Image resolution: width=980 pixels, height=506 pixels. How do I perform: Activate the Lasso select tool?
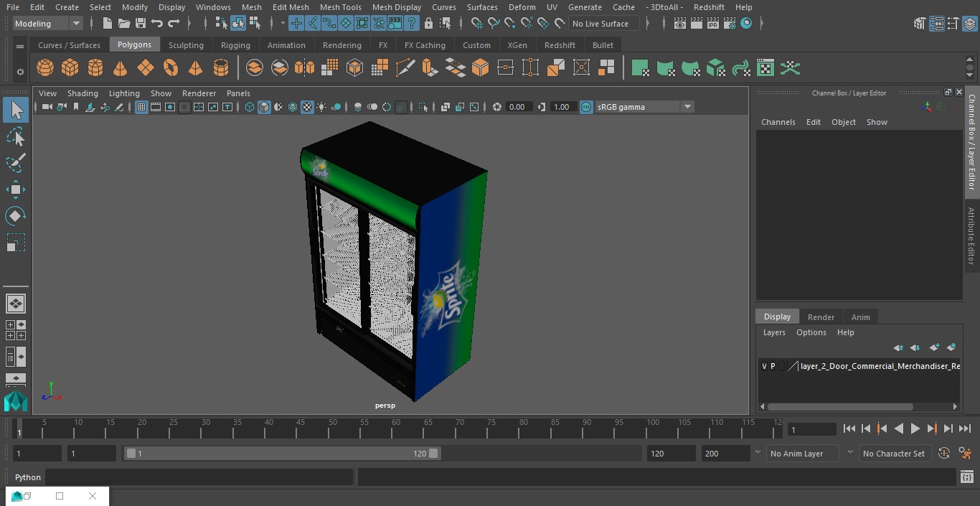coord(15,136)
